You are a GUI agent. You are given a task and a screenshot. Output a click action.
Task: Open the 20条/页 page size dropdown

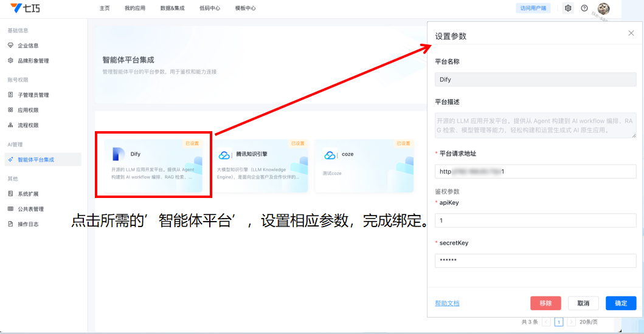pyautogui.click(x=589, y=322)
